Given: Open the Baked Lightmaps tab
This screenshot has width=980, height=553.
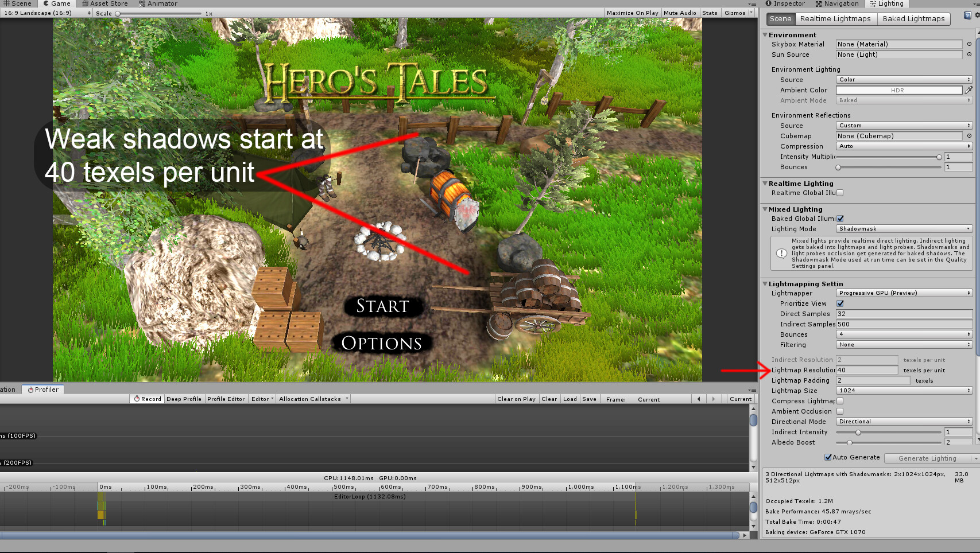Looking at the screenshot, I should 913,19.
